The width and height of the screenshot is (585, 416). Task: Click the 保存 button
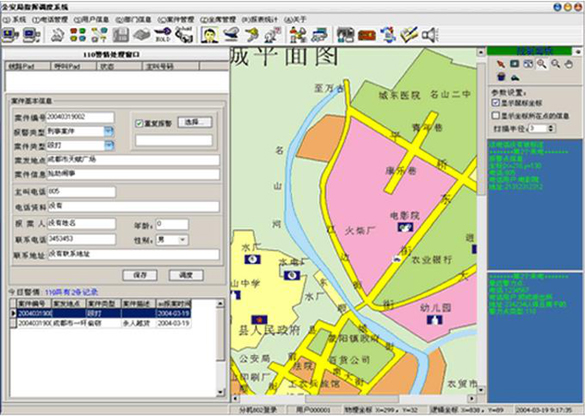point(140,275)
